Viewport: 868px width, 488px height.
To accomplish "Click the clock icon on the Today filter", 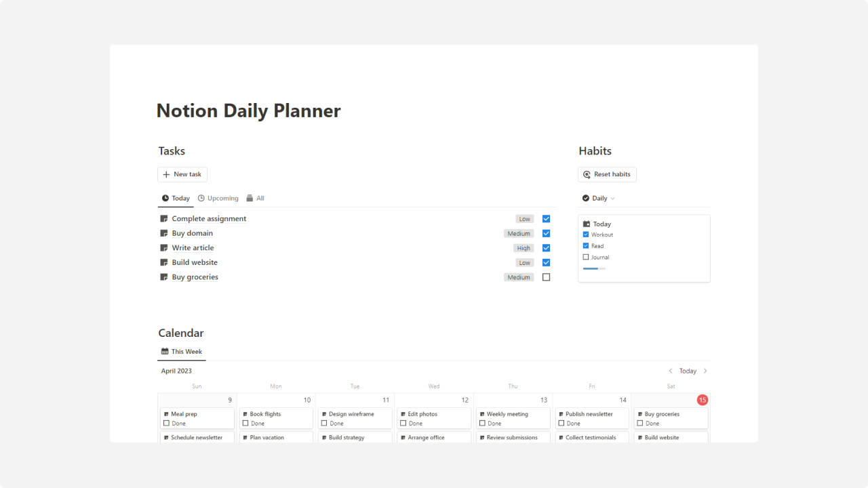I will coord(165,198).
